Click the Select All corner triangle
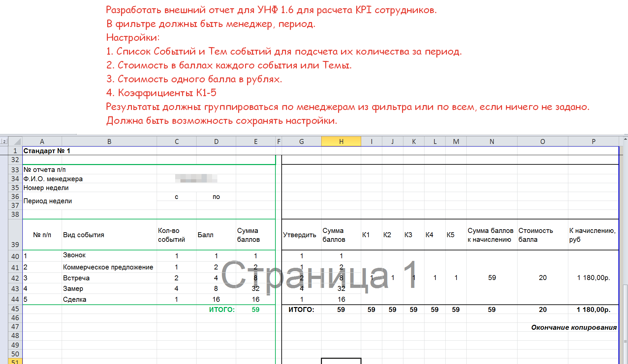This screenshot has height=364, width=628. (x=16, y=142)
